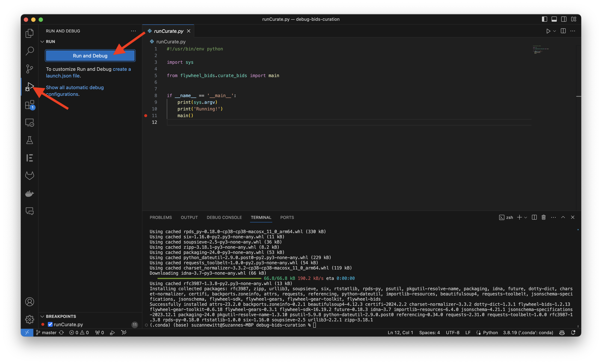Change encoding via UTF-8 status item
This screenshot has width=602, height=364.
pyautogui.click(x=452, y=332)
